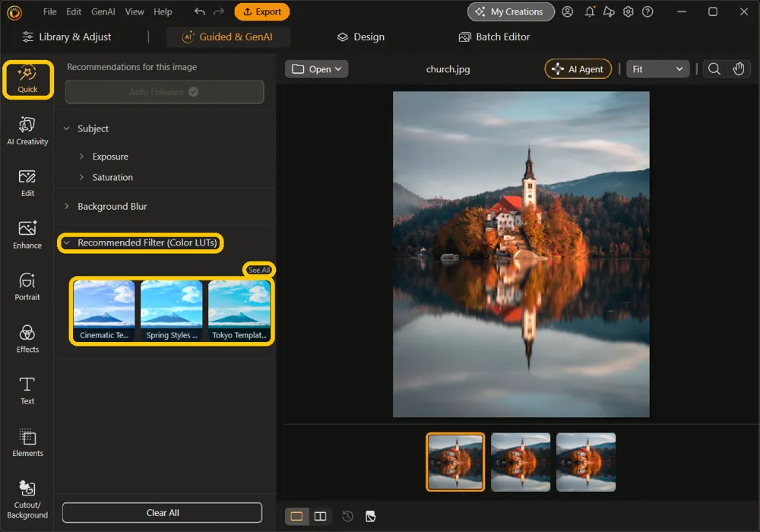This screenshot has height=532, width=760.
Task: Click 'Recommendations for this image' text
Action: [x=131, y=67]
